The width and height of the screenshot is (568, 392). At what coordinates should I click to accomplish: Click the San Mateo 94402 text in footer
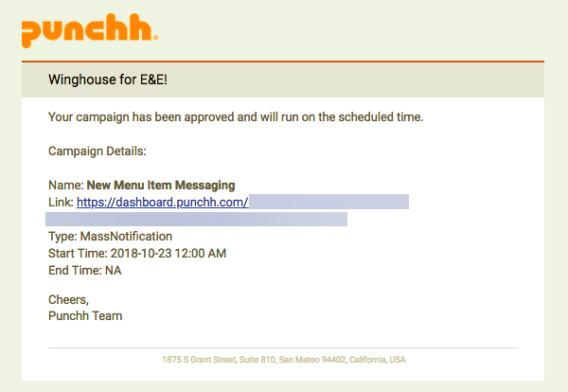[x=312, y=360]
